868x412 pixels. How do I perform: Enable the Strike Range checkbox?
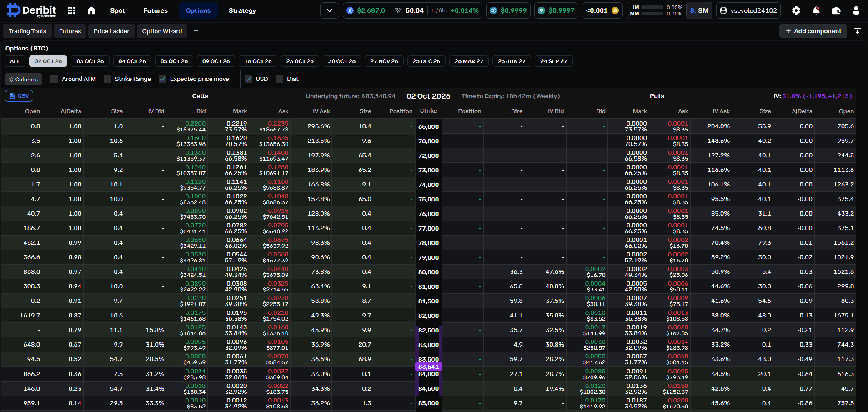click(107, 79)
